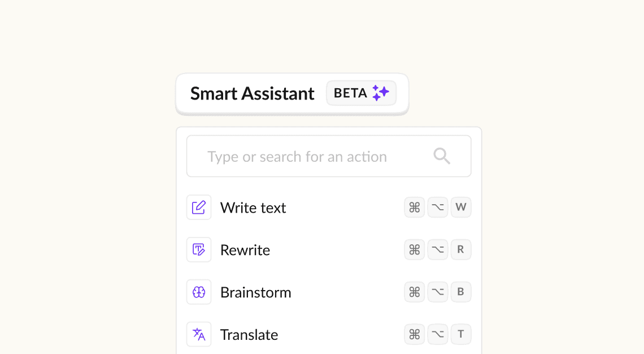Click the BETA badge
The height and width of the screenshot is (354, 644).
361,93
